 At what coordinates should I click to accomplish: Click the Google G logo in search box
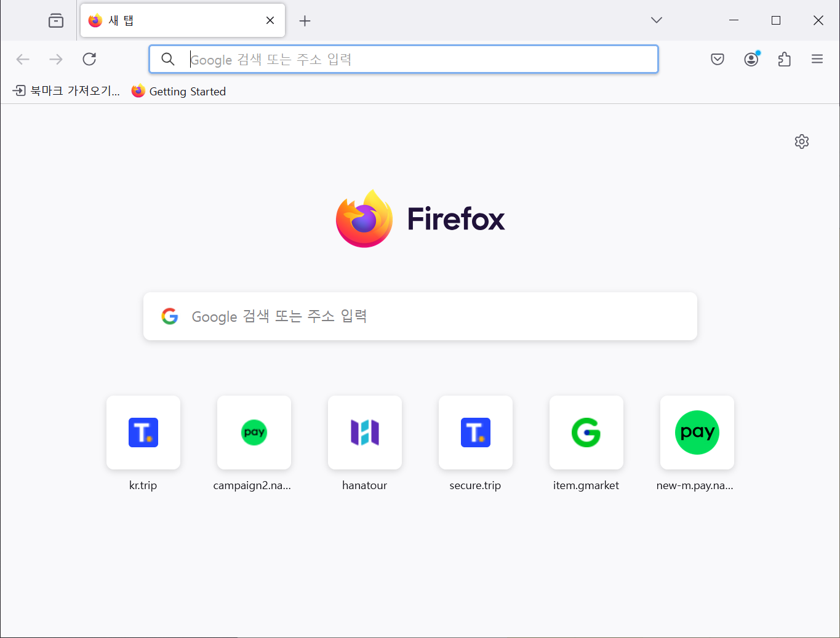(170, 316)
